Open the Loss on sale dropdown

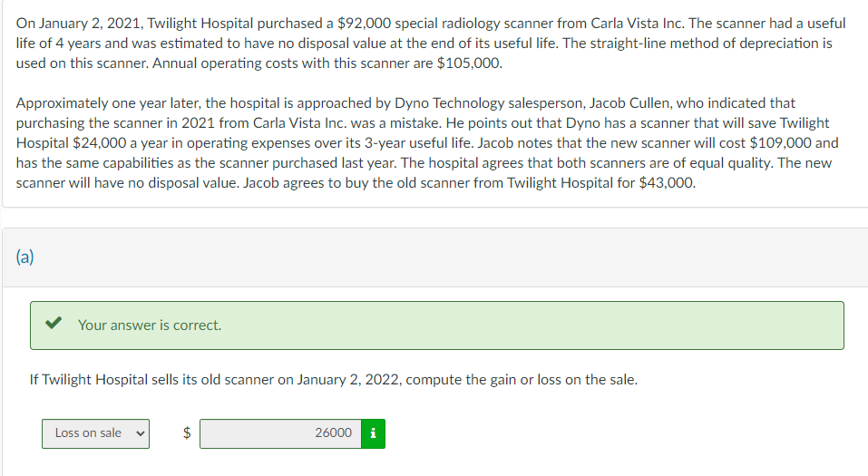click(96, 433)
